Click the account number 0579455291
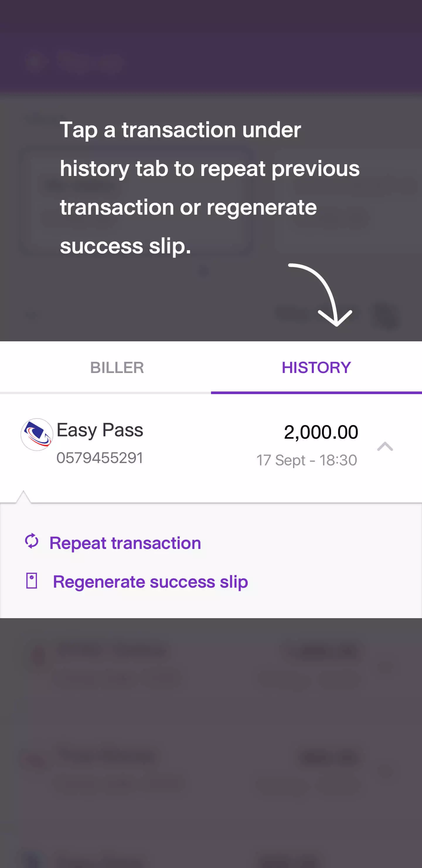Screen dimensions: 422x868 pyautogui.click(x=100, y=457)
